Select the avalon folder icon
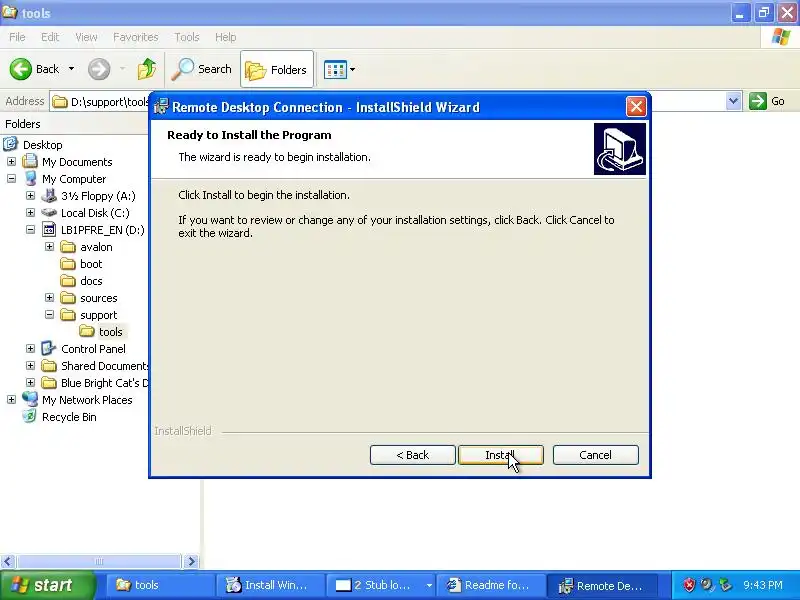800x600 pixels. click(68, 247)
